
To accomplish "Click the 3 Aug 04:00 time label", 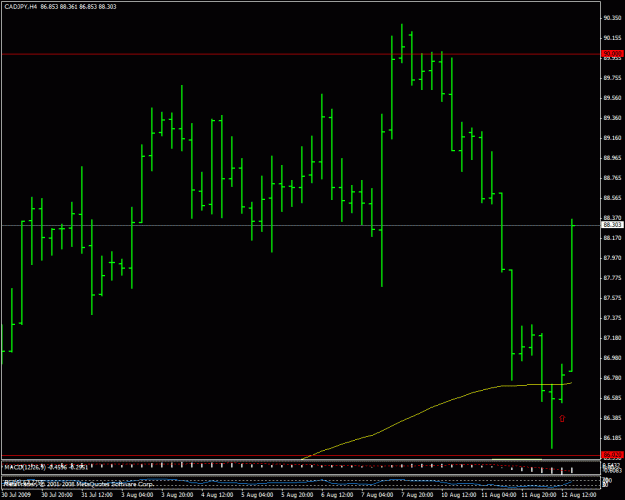I will [x=137, y=495].
